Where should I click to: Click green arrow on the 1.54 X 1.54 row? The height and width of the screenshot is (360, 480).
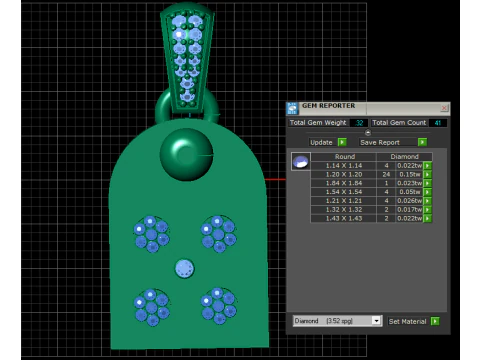pos(428,192)
